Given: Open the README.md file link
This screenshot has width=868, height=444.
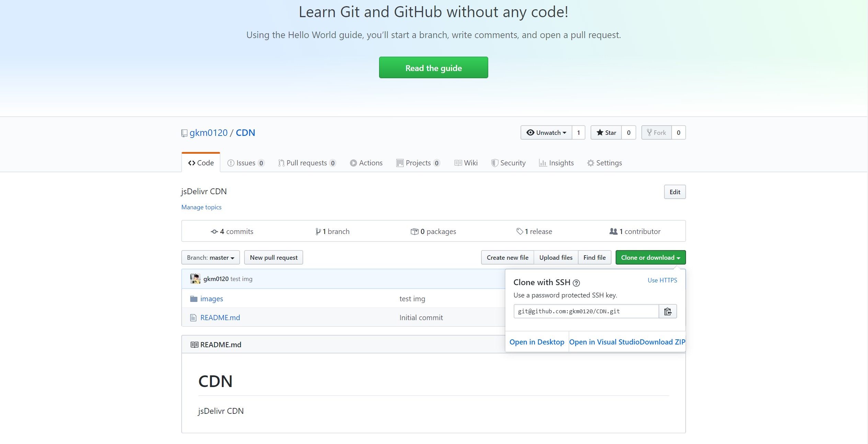Looking at the screenshot, I should coord(220,317).
